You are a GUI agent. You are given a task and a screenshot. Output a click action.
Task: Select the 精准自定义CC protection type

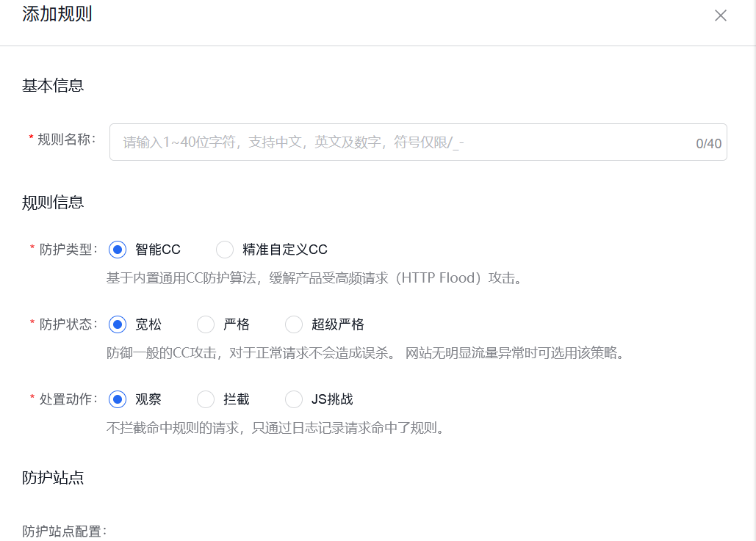tap(225, 250)
